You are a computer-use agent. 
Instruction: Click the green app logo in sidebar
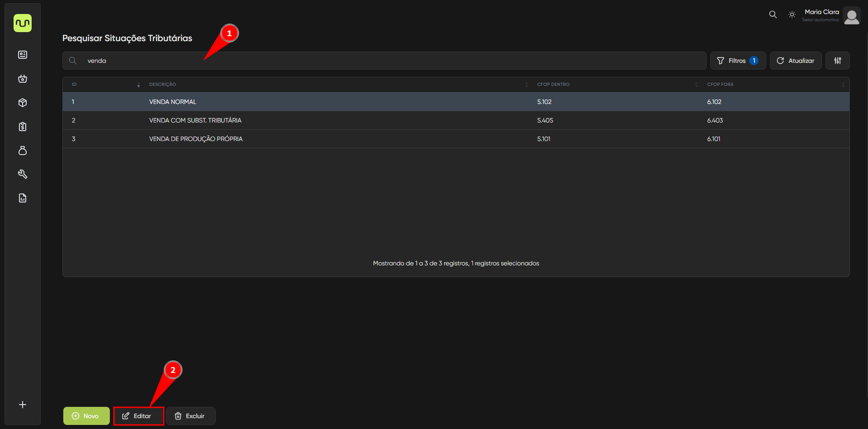coord(23,23)
